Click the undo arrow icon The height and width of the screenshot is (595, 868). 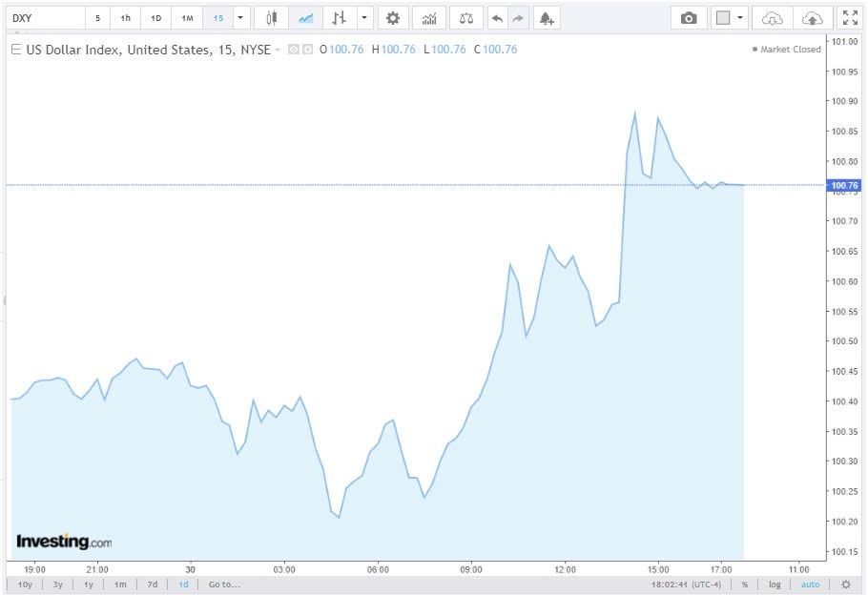pos(498,17)
